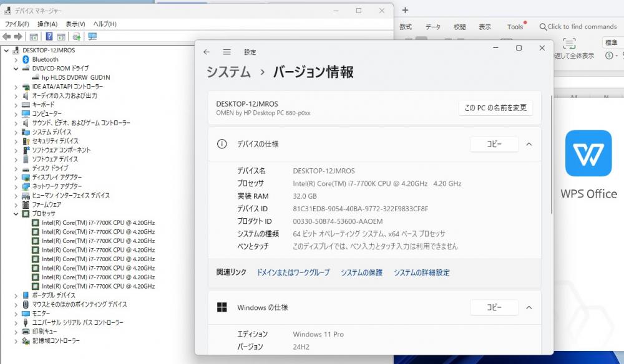Click the properties pane icon in Device Manager toolbar

(x=61, y=37)
